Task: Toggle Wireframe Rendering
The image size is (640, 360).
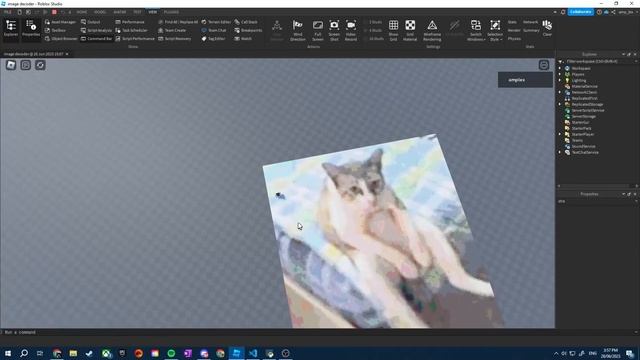Action: point(432,30)
